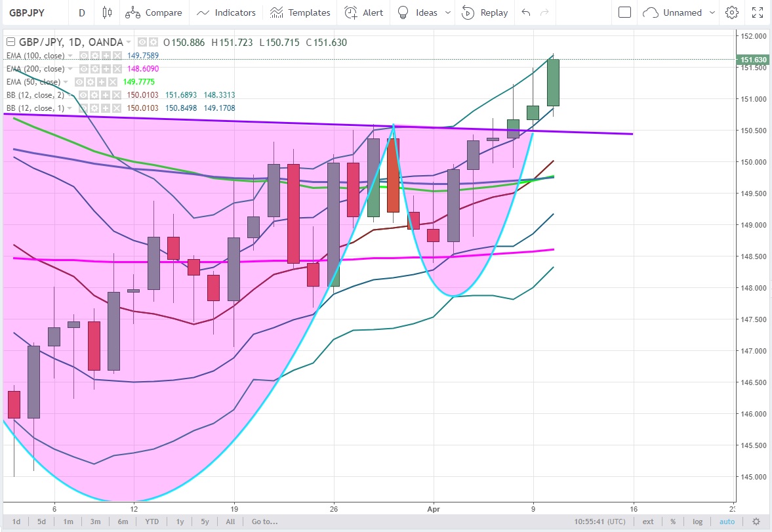Open the candlestick chart style selector
Viewport: 772px width, 532px height.
tap(108, 12)
